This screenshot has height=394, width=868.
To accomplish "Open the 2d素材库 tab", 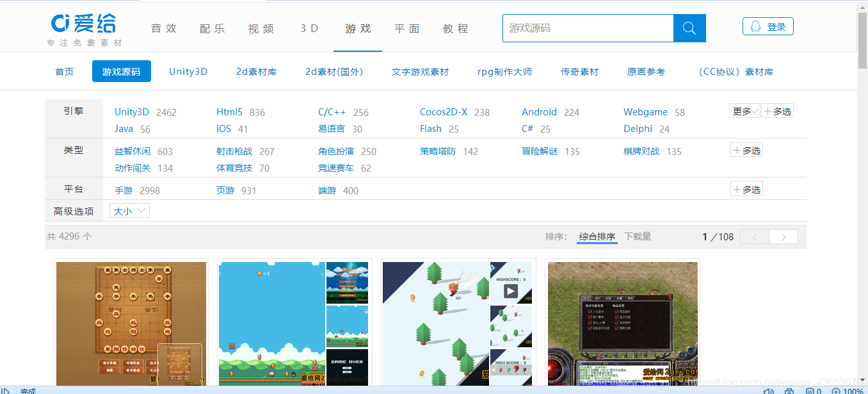I will click(x=256, y=72).
